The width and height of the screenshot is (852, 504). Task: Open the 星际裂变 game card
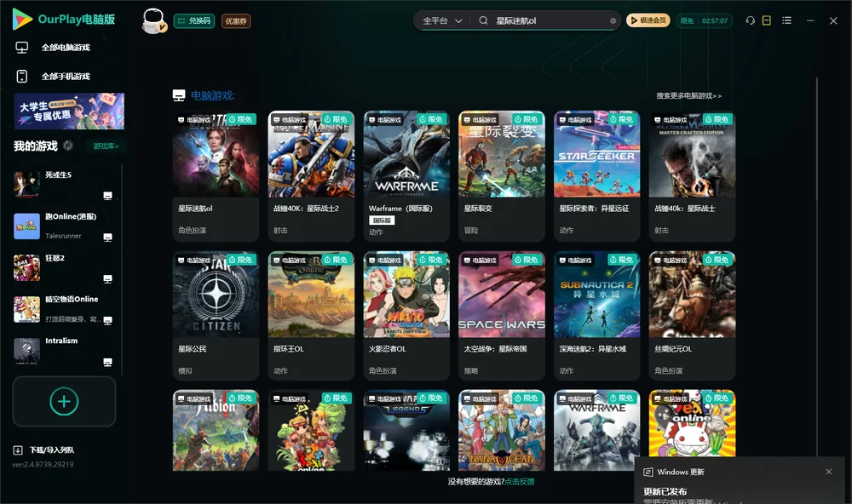(x=502, y=176)
